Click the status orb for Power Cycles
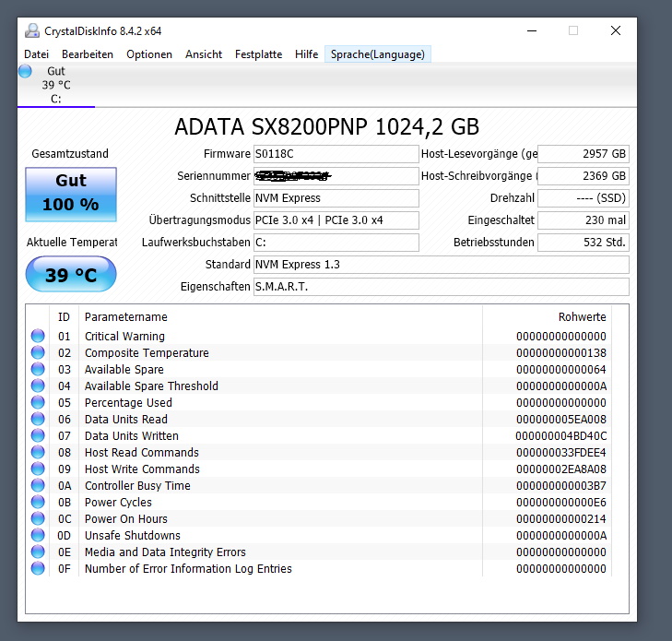 point(38,502)
